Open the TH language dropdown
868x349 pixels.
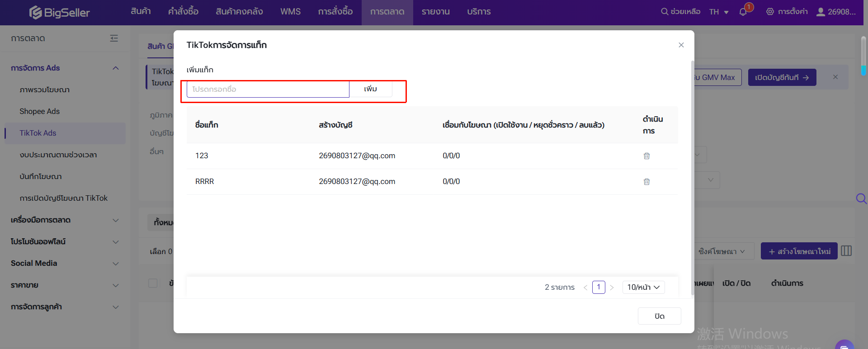[719, 12]
